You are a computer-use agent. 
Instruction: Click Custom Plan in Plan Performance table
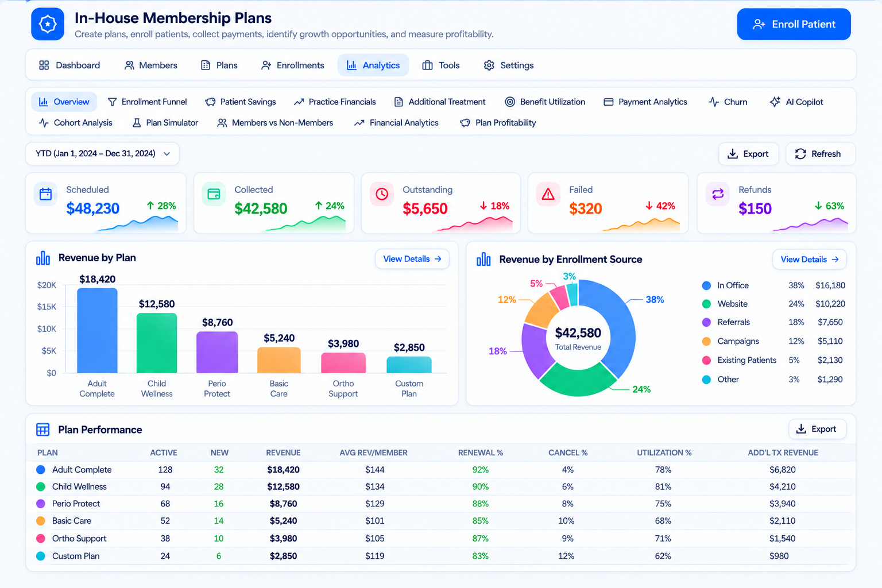point(76,556)
